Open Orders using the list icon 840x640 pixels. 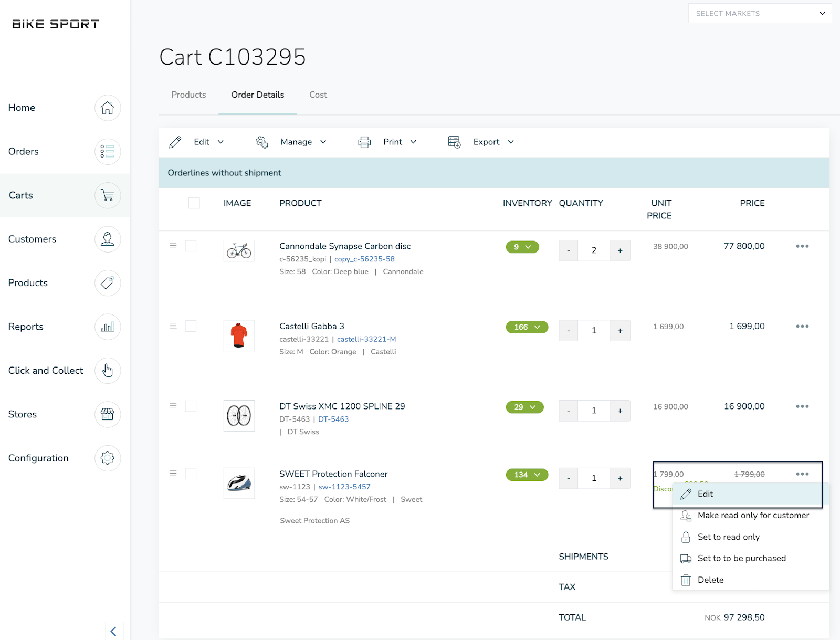[108, 152]
